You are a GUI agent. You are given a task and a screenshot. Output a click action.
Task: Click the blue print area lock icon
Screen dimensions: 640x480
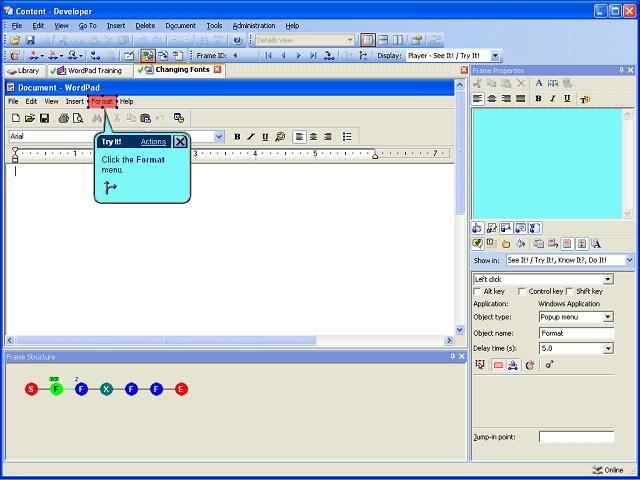pyautogui.click(x=513, y=365)
